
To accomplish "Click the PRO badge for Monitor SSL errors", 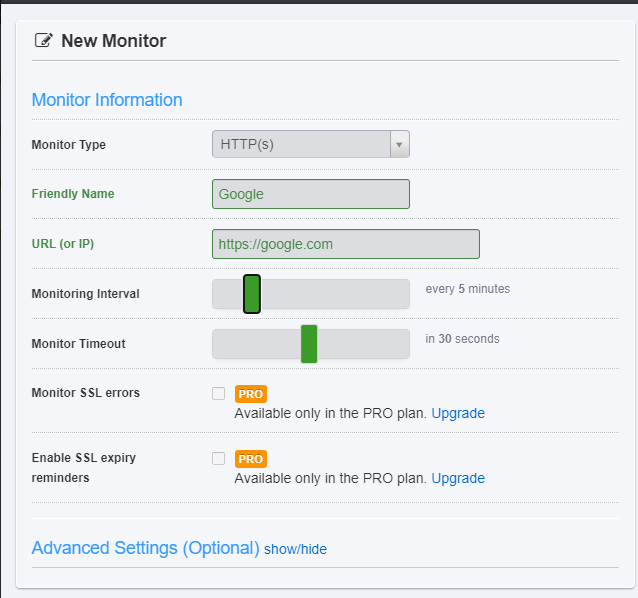I will [250, 394].
